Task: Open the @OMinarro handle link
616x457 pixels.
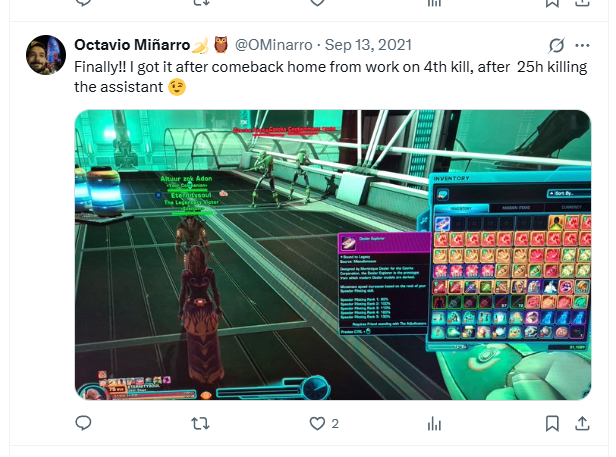Action: click(x=273, y=45)
